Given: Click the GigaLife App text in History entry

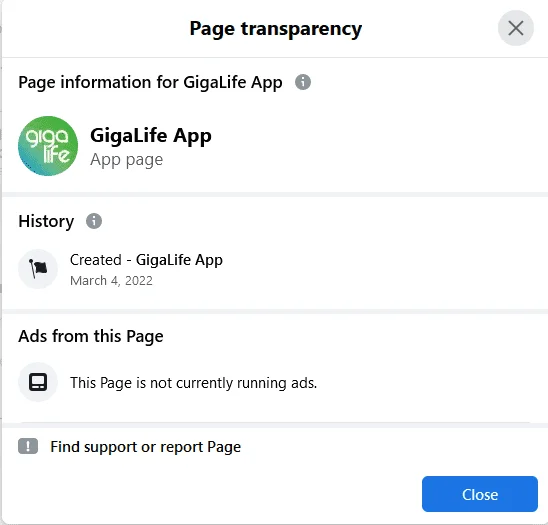Looking at the screenshot, I should (x=179, y=260).
